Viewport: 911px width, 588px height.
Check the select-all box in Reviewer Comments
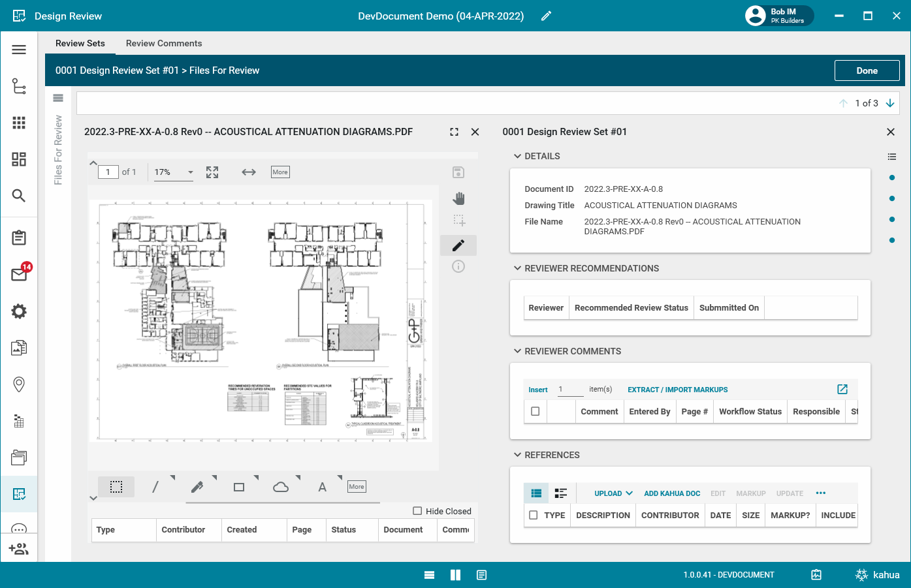click(x=535, y=412)
